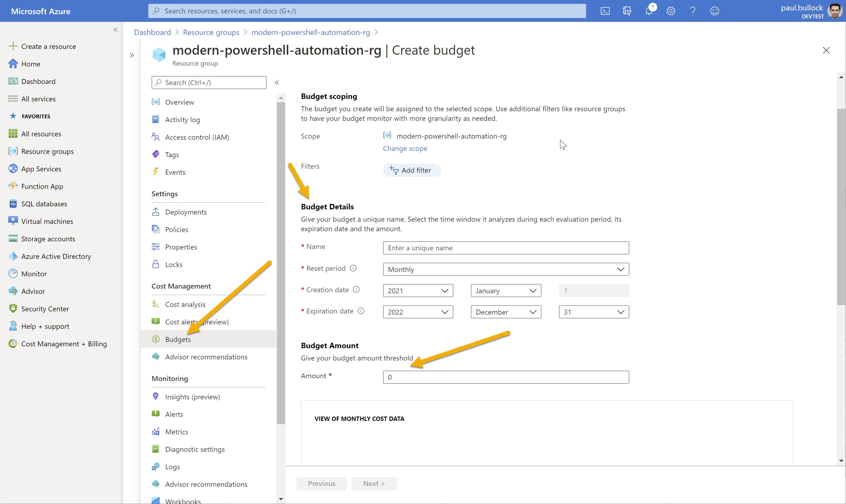This screenshot has height=504, width=846.
Task: Click the feedback smiley icon
Action: tap(714, 11)
